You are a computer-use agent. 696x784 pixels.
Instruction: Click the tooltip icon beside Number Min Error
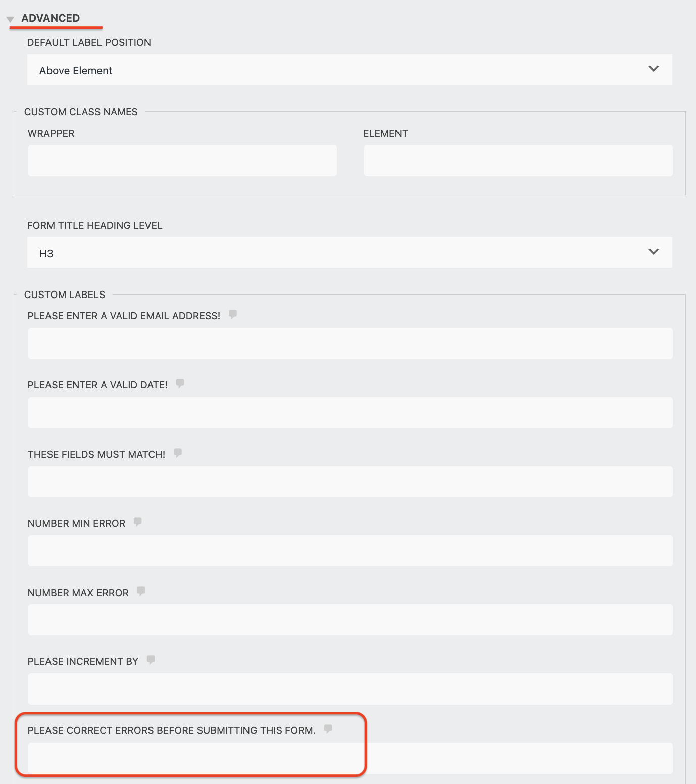point(138,523)
